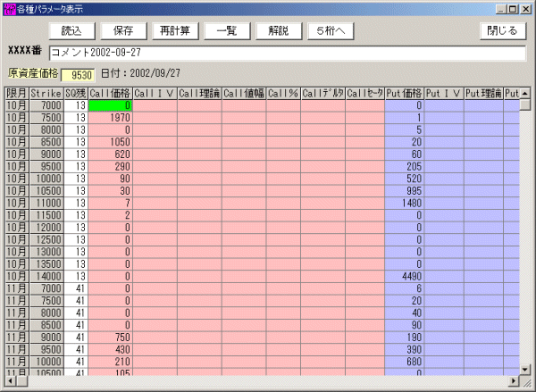Click Strike cell 12500 in the 10月 rows
This screenshot has height=392, width=536.
coord(46,240)
